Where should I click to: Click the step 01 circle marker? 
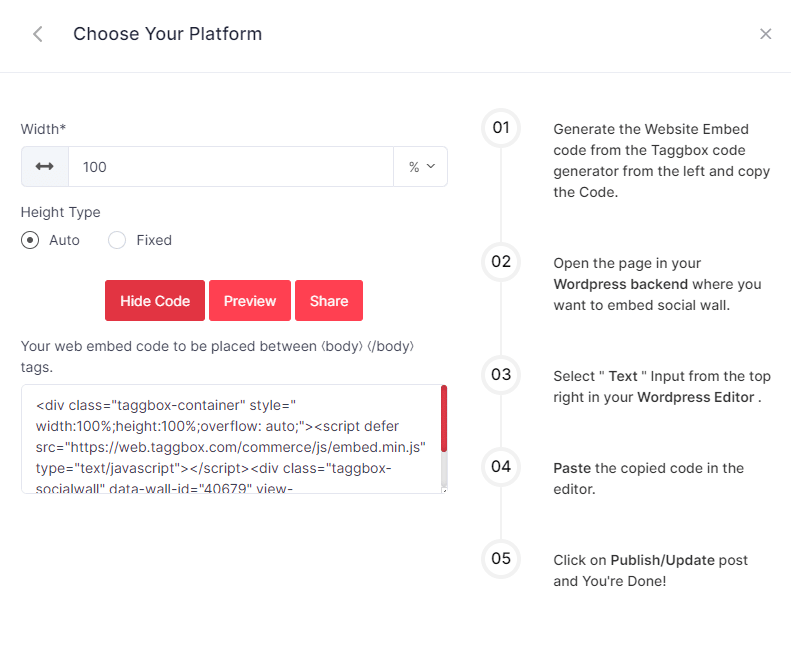tap(501, 128)
